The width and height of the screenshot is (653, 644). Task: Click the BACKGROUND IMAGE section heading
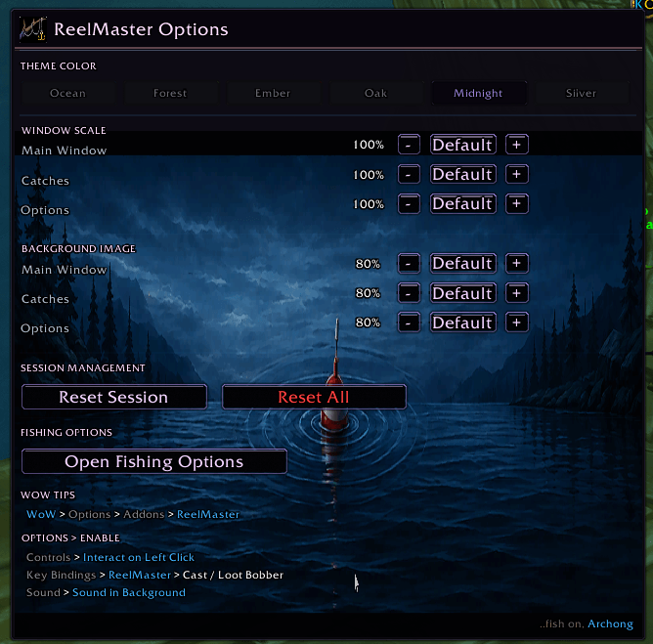tap(79, 248)
